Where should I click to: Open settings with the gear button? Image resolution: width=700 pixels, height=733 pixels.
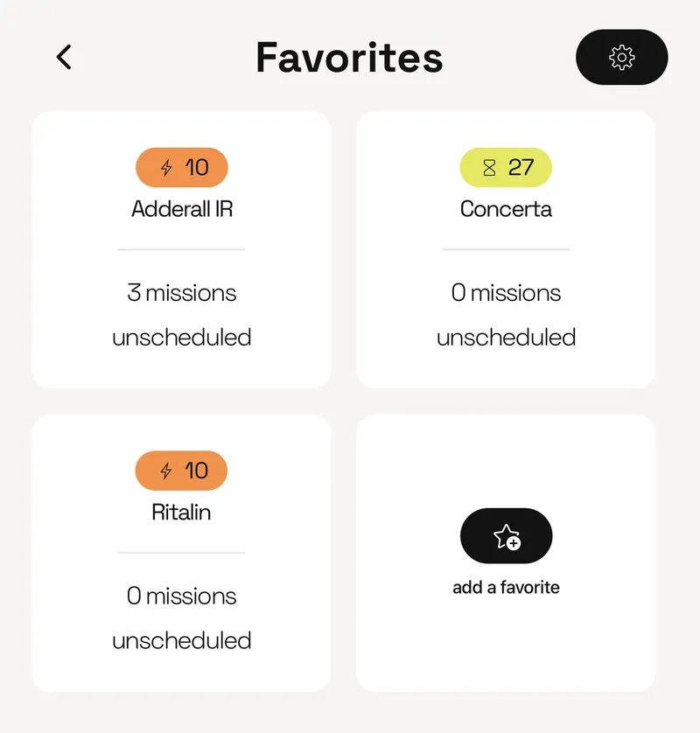point(621,57)
